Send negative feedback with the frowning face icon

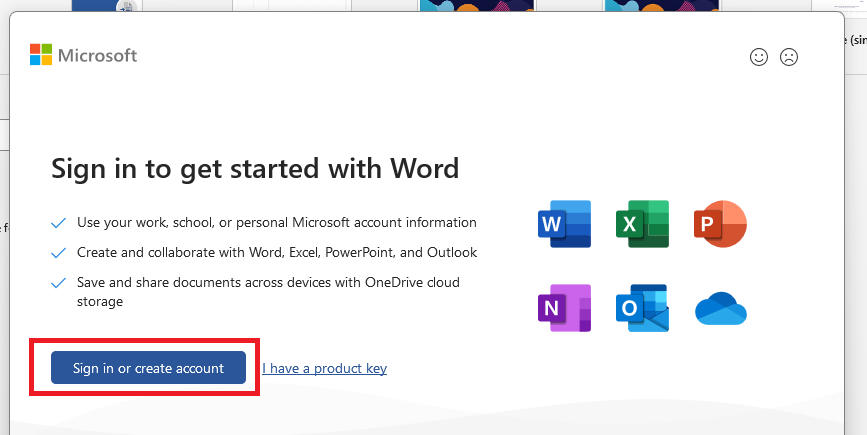788,57
